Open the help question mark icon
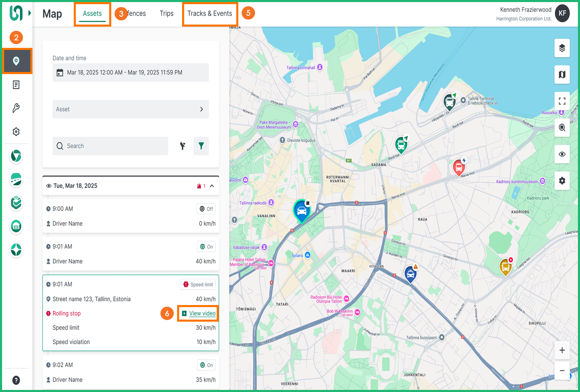Image resolution: width=580 pixels, height=392 pixels. [x=16, y=380]
